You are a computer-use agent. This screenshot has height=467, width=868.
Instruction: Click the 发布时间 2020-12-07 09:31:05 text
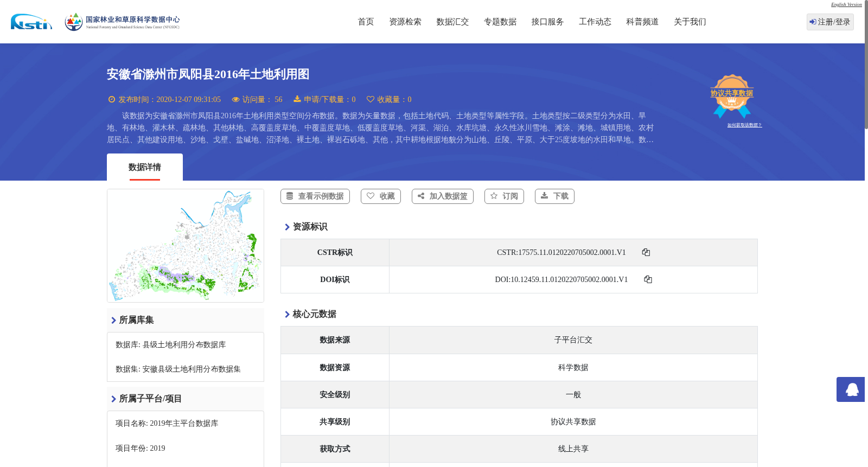169,100
